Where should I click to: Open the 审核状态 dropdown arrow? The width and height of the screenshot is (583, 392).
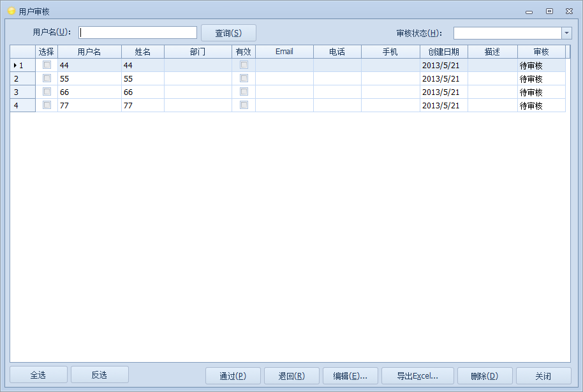[566, 33]
